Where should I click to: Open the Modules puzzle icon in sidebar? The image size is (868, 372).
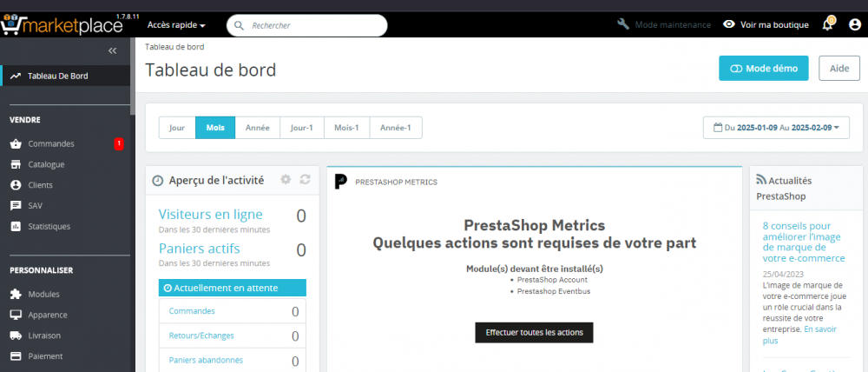16,295
